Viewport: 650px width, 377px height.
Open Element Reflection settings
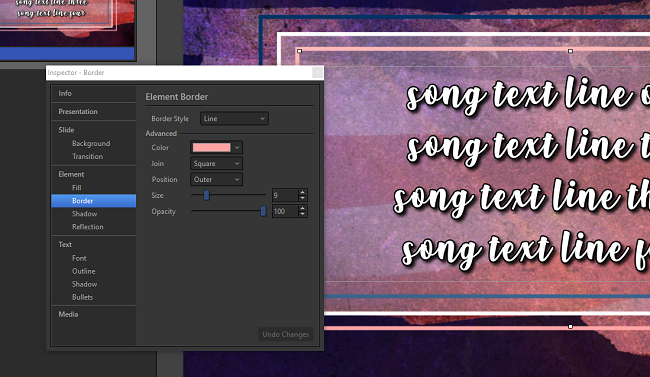87,227
